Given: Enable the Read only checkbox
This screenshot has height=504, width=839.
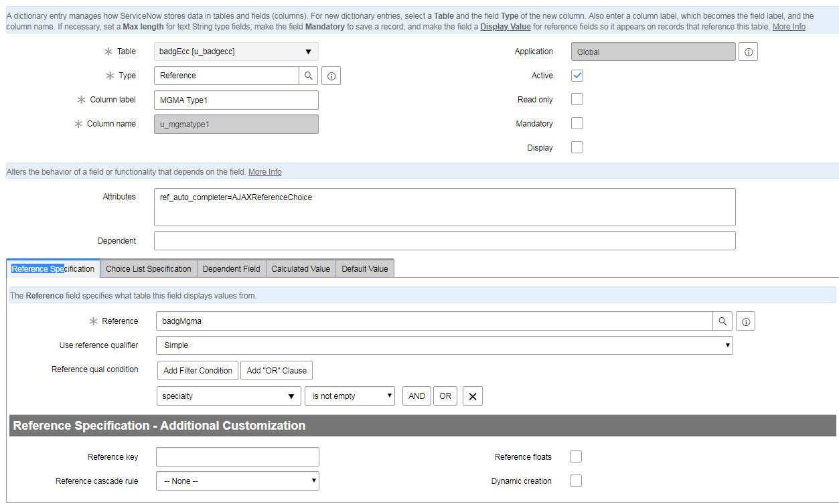Looking at the screenshot, I should point(577,100).
